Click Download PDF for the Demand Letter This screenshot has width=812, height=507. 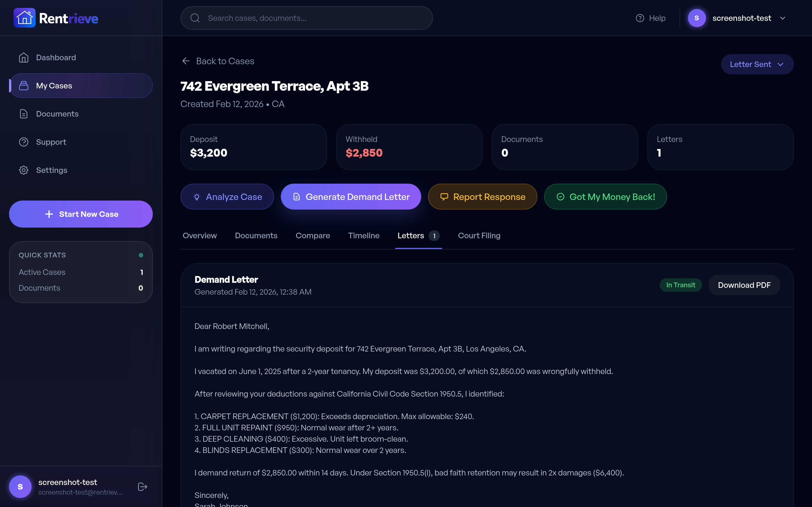pos(744,285)
